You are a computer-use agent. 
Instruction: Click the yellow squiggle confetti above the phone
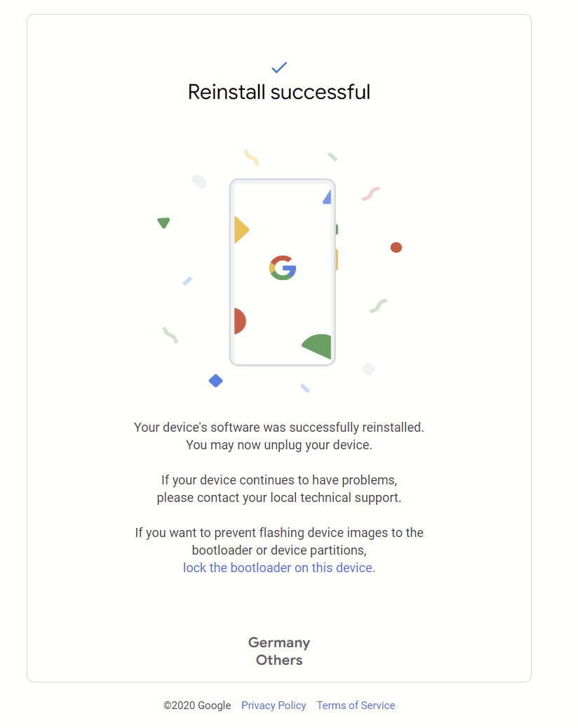(251, 157)
